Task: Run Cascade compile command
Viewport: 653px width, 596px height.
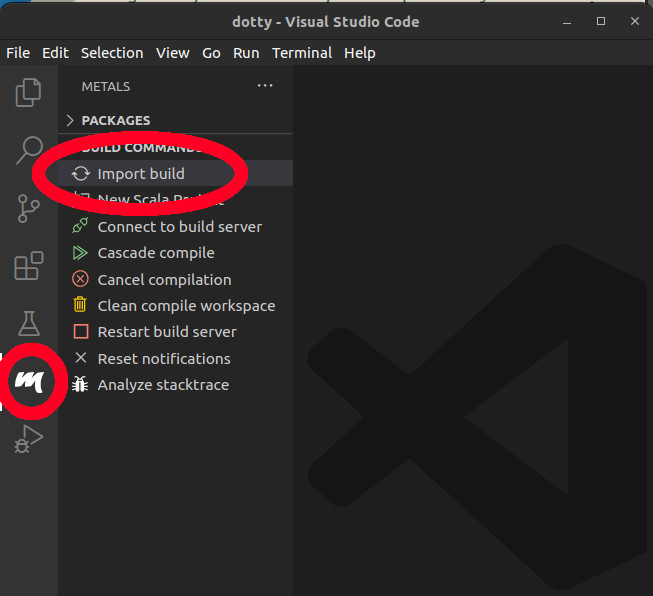Action: pyautogui.click(x=155, y=253)
